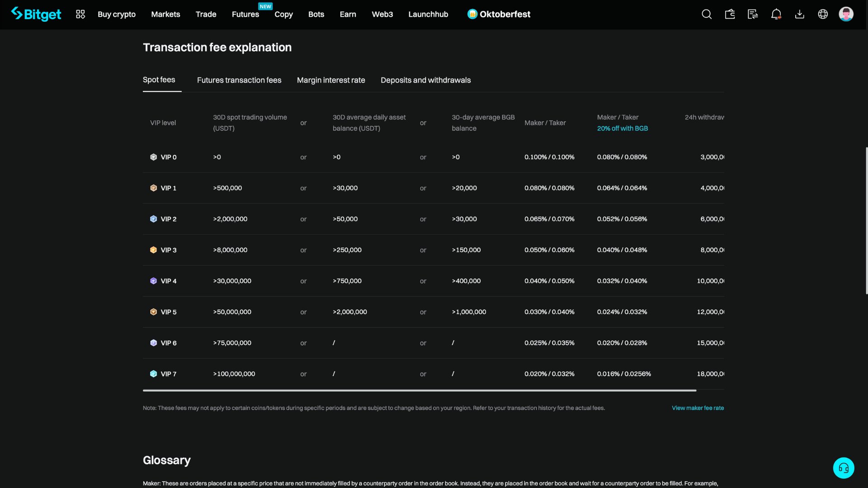This screenshot has height=488, width=868.
Task: Open the user profile avatar
Action: pos(846,14)
